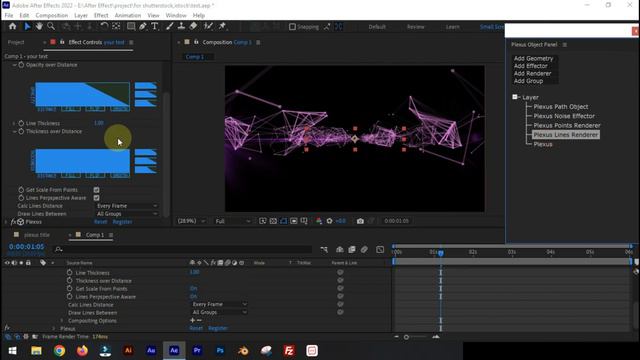Open Blender from the taskbar

pyautogui.click(x=243, y=351)
